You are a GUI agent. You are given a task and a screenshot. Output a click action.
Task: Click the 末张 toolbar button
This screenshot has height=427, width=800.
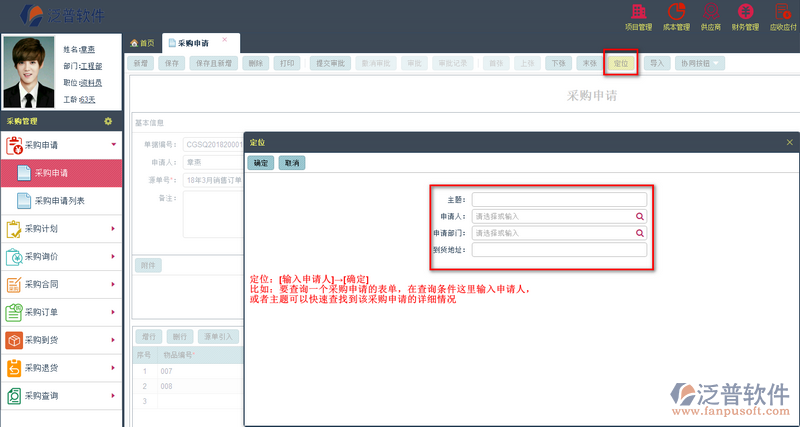(x=589, y=63)
